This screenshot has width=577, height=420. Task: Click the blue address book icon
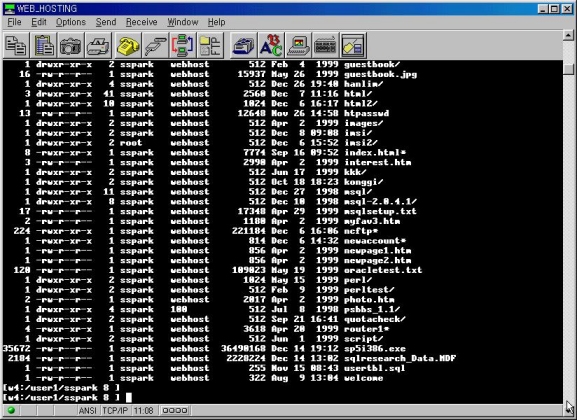coord(243,45)
